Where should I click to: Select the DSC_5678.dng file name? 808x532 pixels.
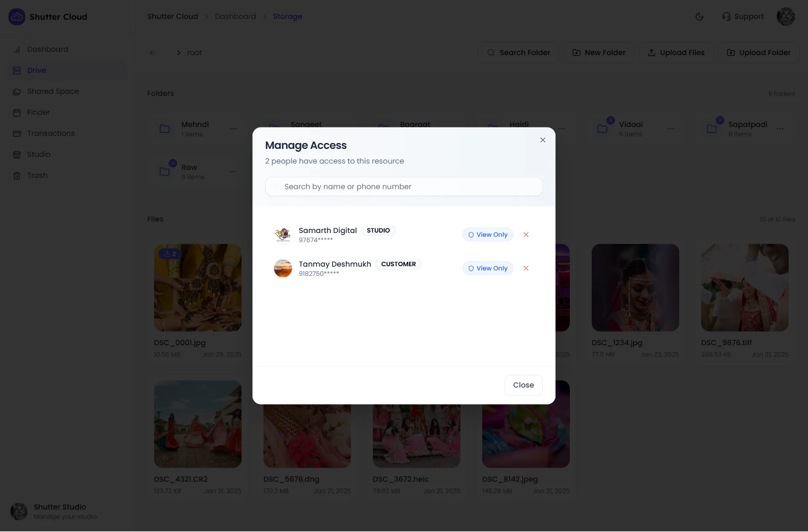point(291,479)
